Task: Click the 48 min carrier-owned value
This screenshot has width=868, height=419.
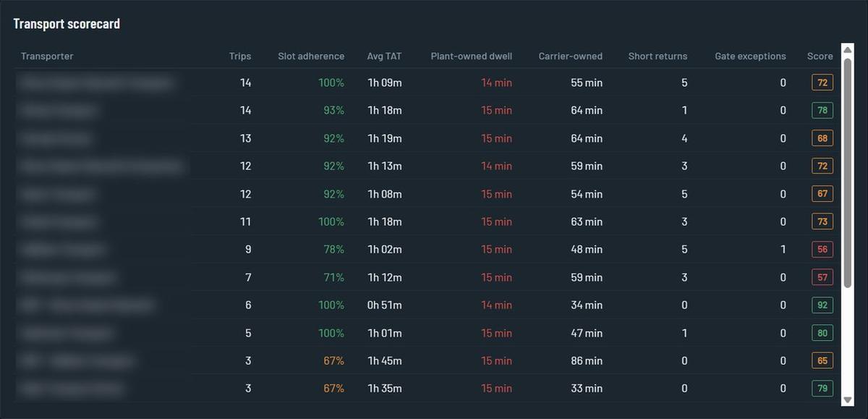Action: pyautogui.click(x=587, y=250)
